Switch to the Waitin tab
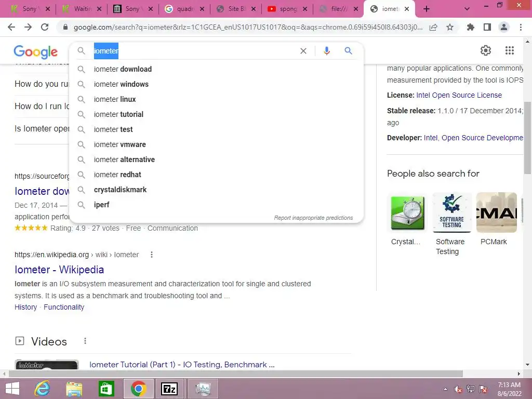The width and height of the screenshot is (532, 399). [x=82, y=9]
